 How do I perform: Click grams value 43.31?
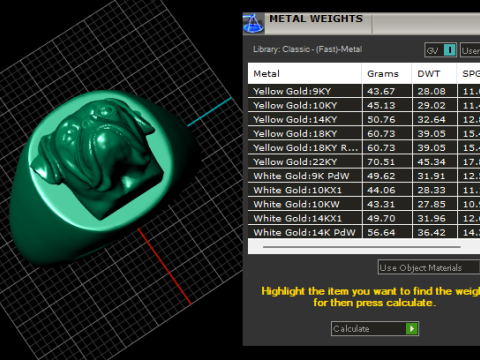click(381, 204)
